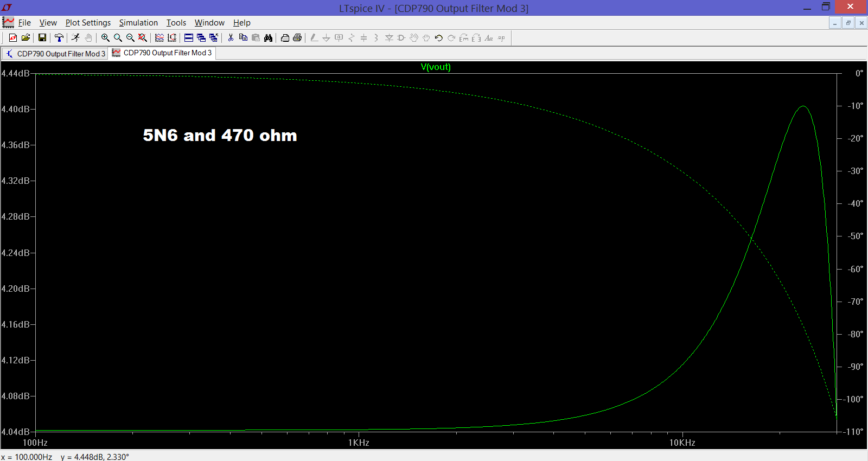Viewport: 868px width, 461px height.
Task: Minimize the inner plot document window
Action: 835,23
